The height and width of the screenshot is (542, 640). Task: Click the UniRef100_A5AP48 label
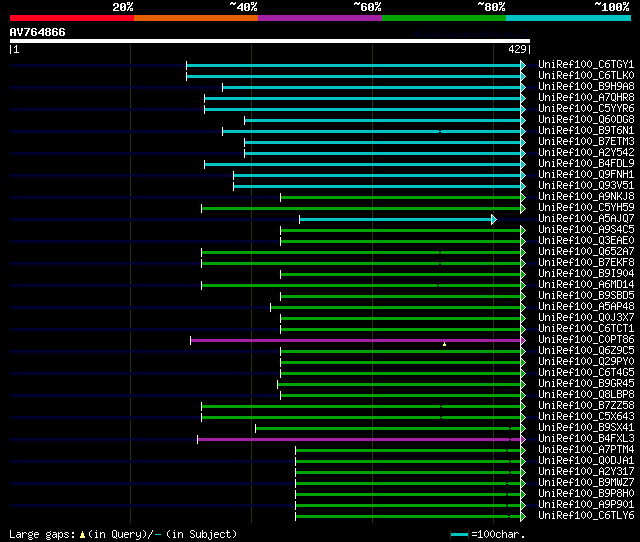pos(586,307)
